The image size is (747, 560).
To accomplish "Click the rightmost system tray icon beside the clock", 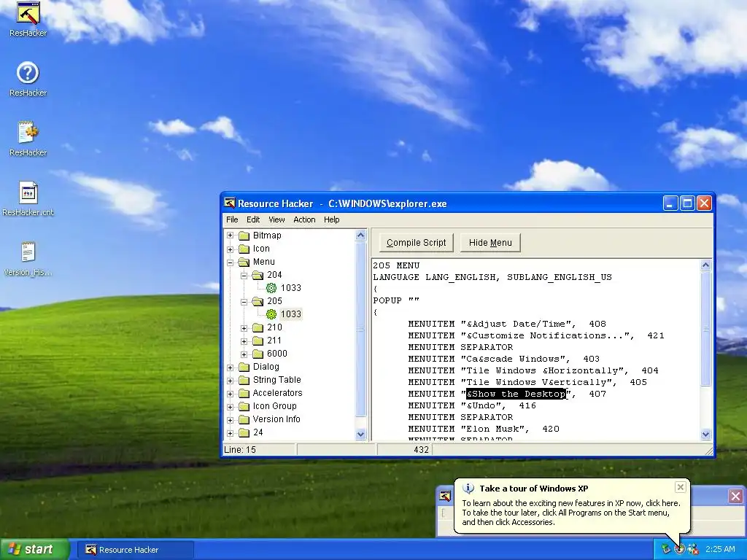I will pyautogui.click(x=693, y=549).
